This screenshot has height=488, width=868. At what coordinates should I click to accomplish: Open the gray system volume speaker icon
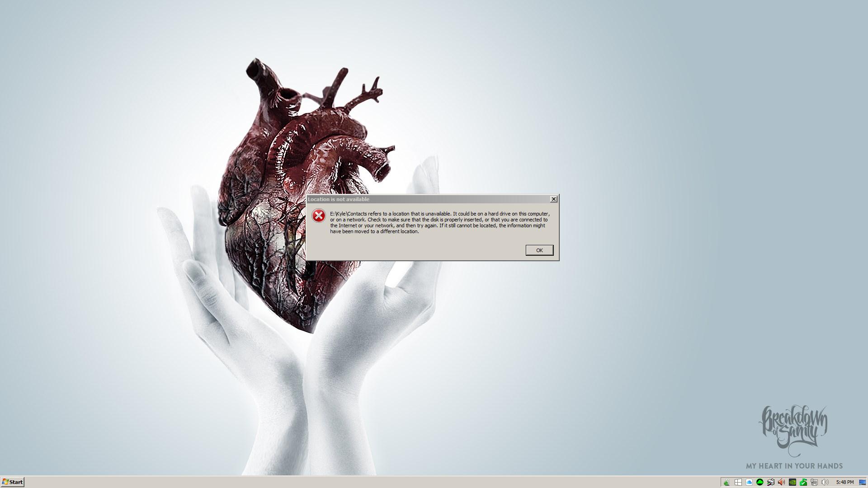click(825, 482)
